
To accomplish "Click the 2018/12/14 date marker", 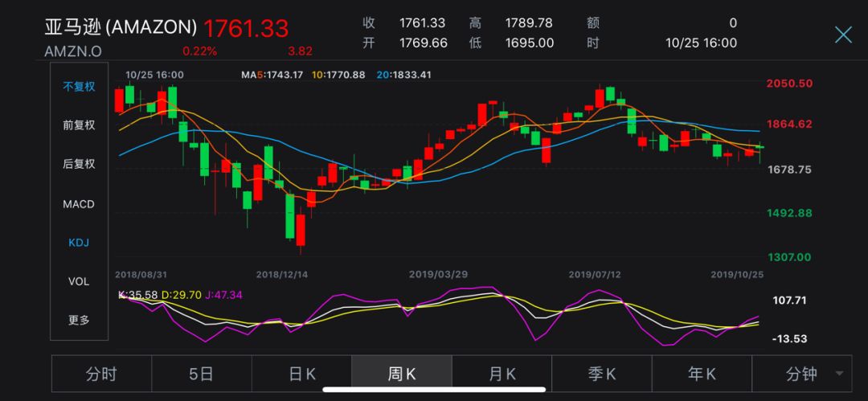I will pos(282,274).
